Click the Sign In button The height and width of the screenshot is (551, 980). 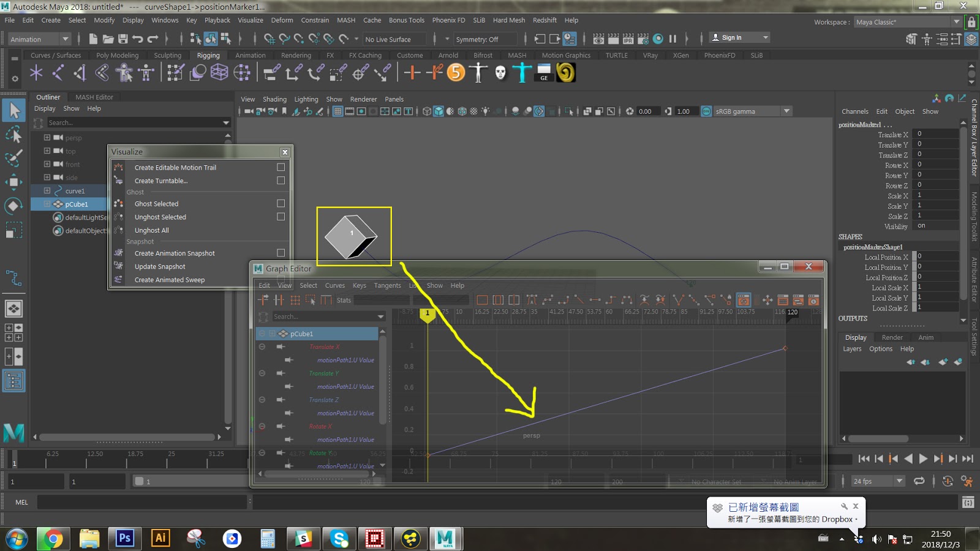[733, 37]
